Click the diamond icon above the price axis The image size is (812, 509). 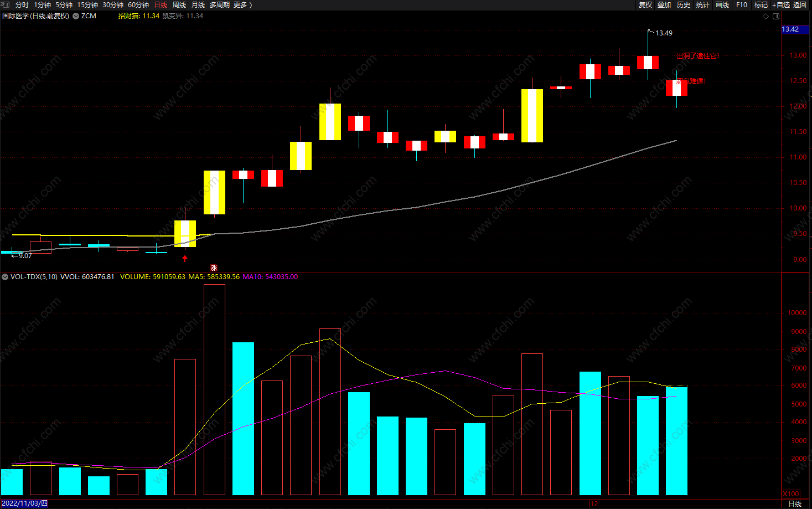(x=766, y=16)
